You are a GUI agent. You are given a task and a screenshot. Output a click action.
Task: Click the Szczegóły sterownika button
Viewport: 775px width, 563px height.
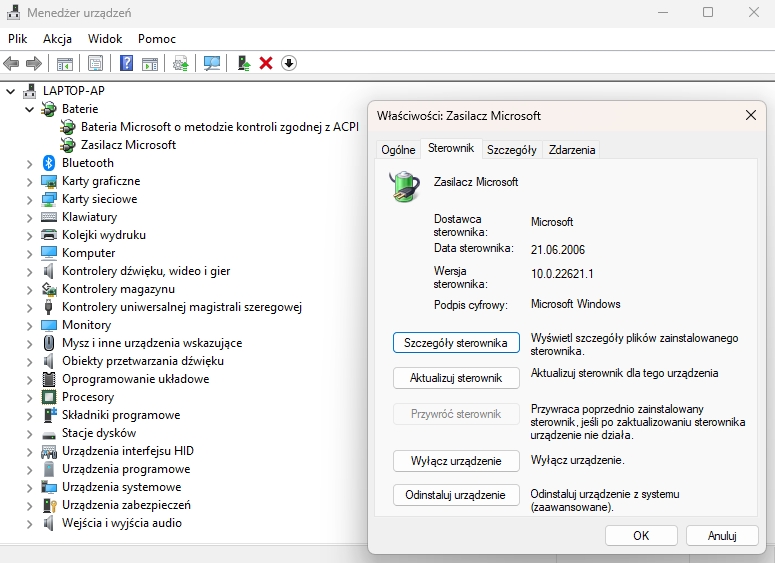[x=456, y=343]
